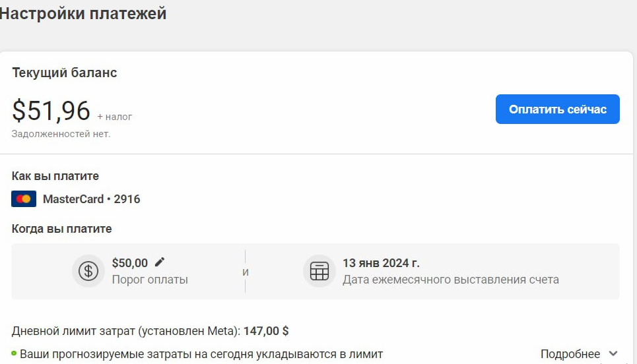Click the Как вы платите section heading
The height and width of the screenshot is (364, 637).
point(55,175)
